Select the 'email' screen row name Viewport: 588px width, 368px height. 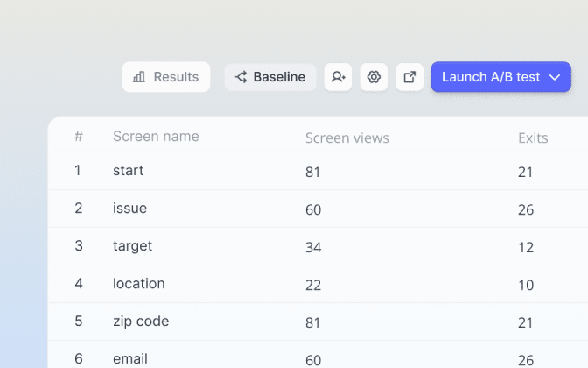(x=130, y=358)
